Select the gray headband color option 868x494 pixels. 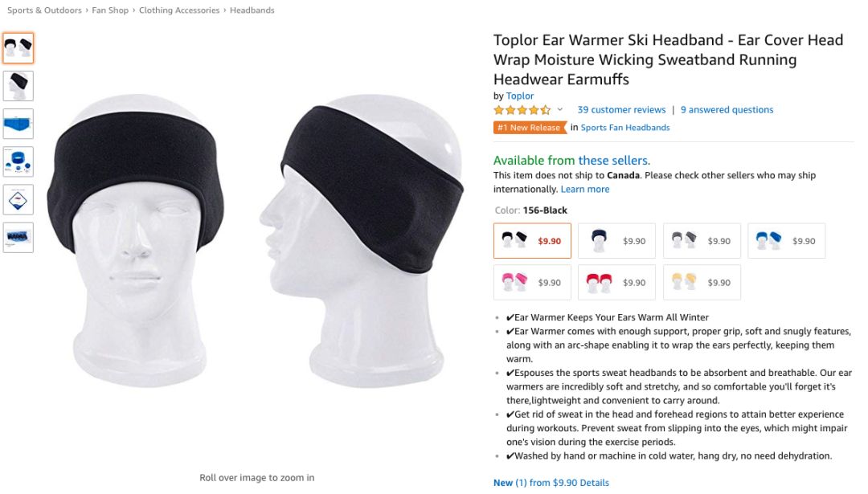(x=702, y=241)
